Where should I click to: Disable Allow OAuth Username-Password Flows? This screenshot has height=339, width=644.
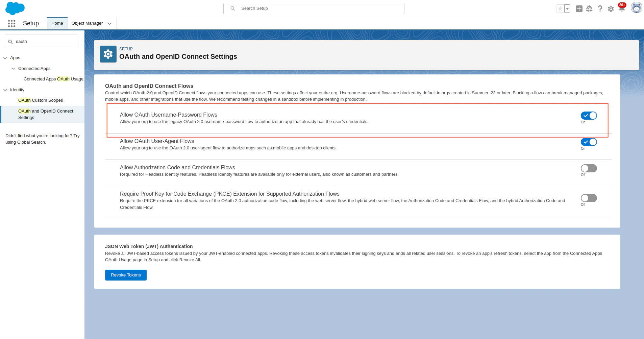coord(589,116)
